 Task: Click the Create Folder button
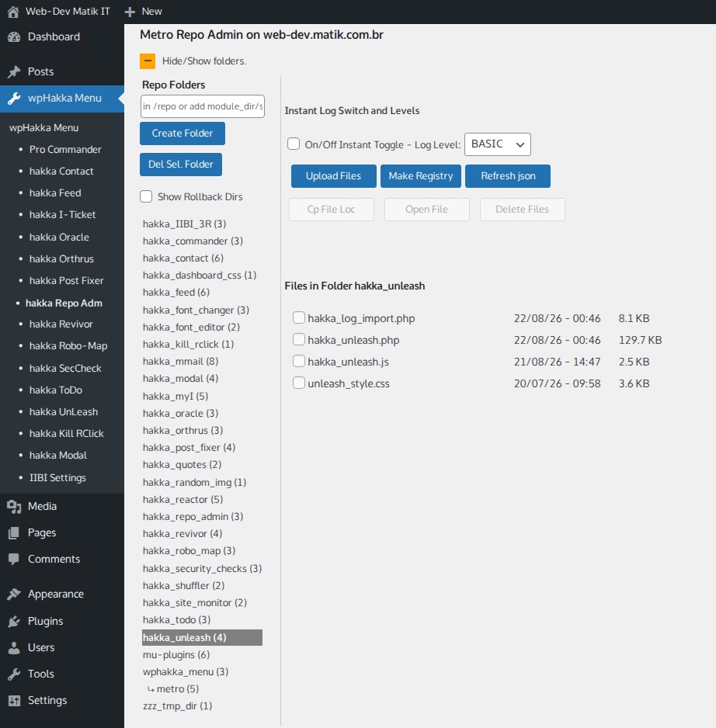tap(182, 133)
